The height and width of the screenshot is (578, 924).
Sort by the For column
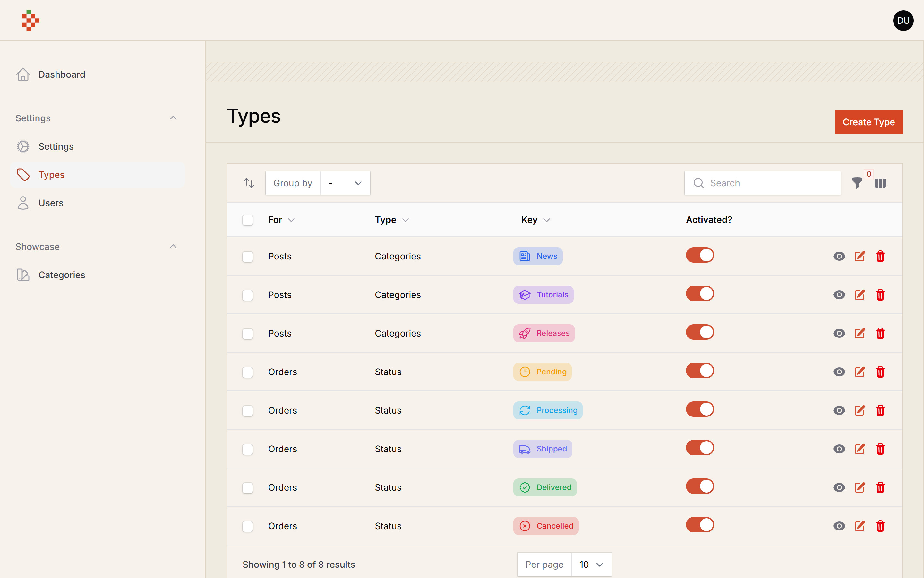(x=281, y=220)
